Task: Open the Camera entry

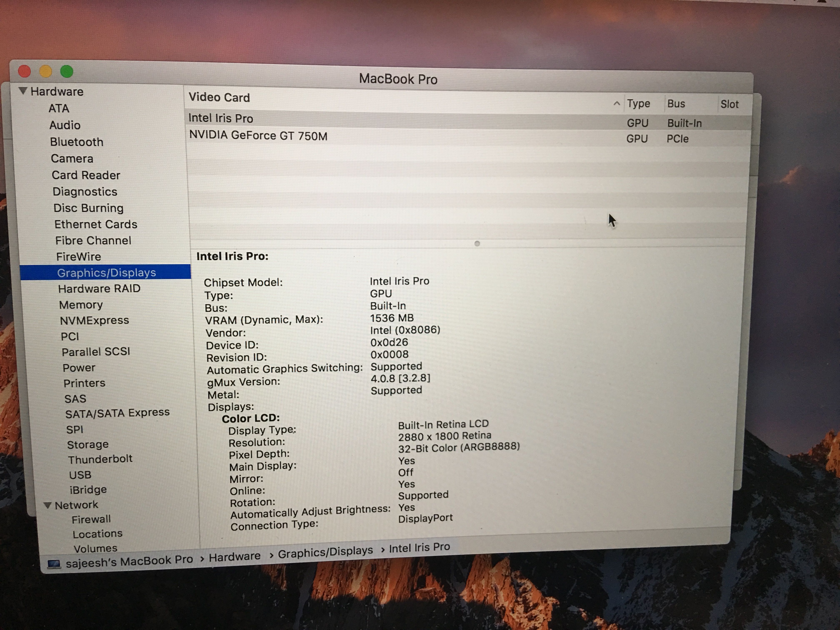Action: click(72, 158)
